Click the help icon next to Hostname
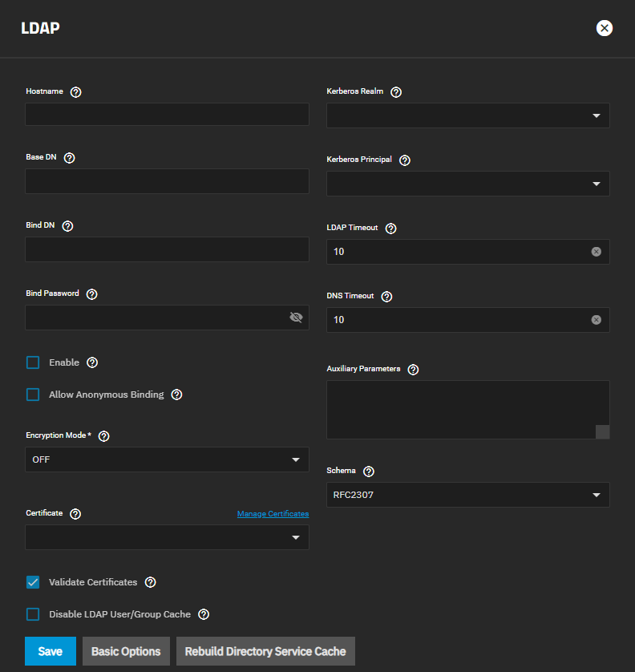 (75, 92)
